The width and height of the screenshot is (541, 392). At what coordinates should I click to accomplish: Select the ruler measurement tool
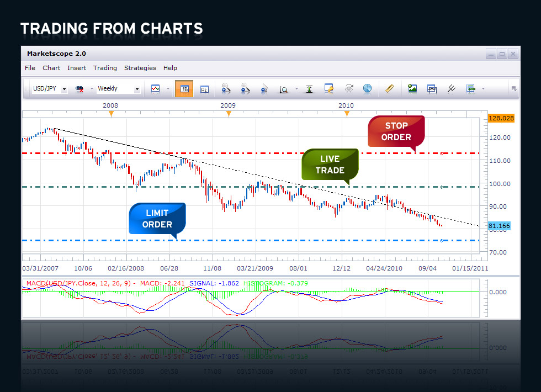(390, 88)
